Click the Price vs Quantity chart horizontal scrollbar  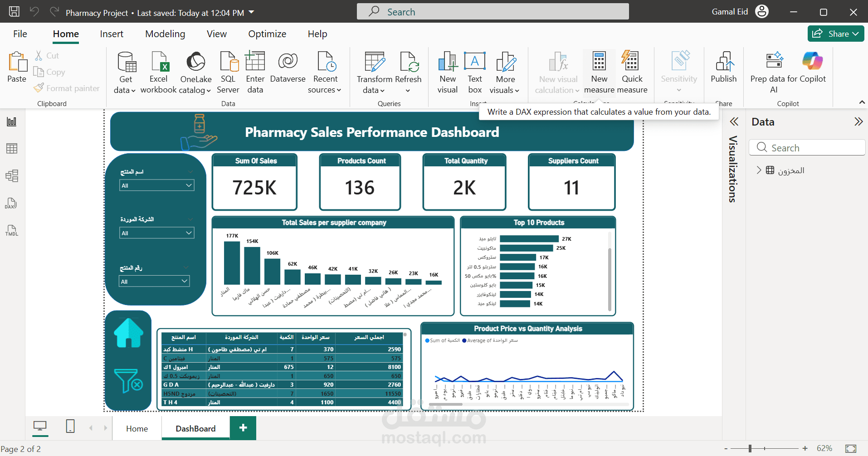445,404
